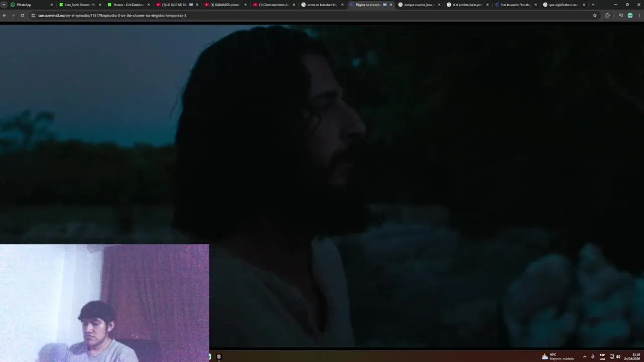This screenshot has width=644, height=362.
Task: Close the WhatsApp tab
Action: pyautogui.click(x=51, y=5)
